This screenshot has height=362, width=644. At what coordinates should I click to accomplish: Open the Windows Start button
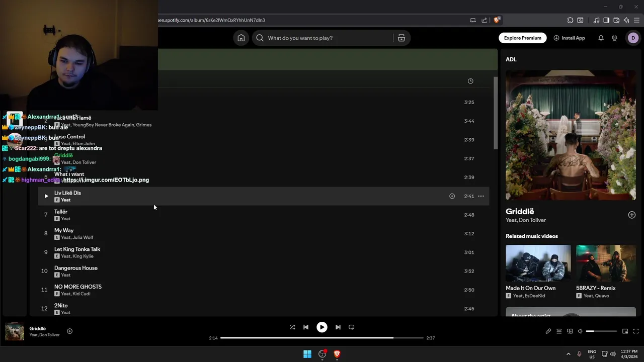pos(307,354)
